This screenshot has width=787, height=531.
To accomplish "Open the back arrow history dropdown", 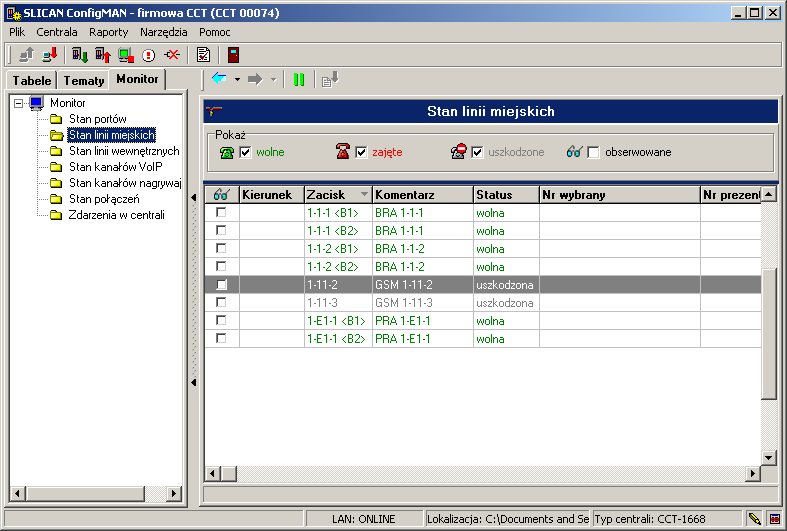I will click(237, 79).
